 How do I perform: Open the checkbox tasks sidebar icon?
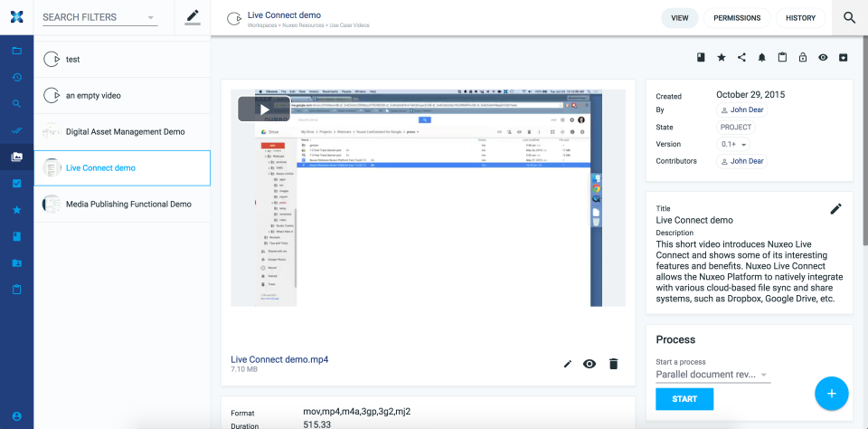(16, 184)
